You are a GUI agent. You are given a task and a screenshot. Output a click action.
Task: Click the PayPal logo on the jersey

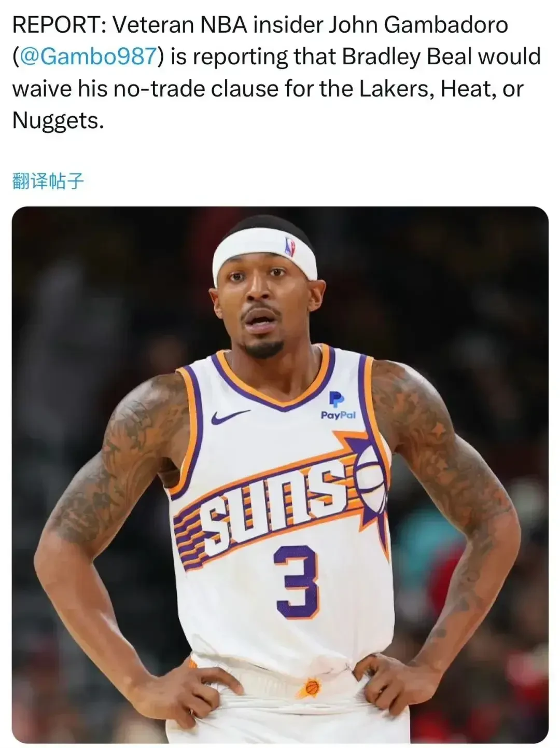click(338, 406)
